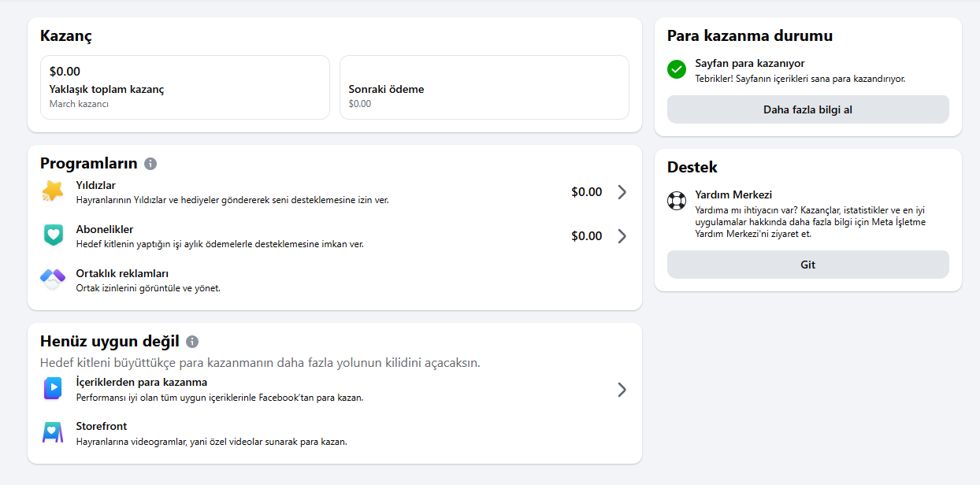Screen dimensions: 980x485
Task: Open the Storefront title text
Action: click(x=102, y=427)
